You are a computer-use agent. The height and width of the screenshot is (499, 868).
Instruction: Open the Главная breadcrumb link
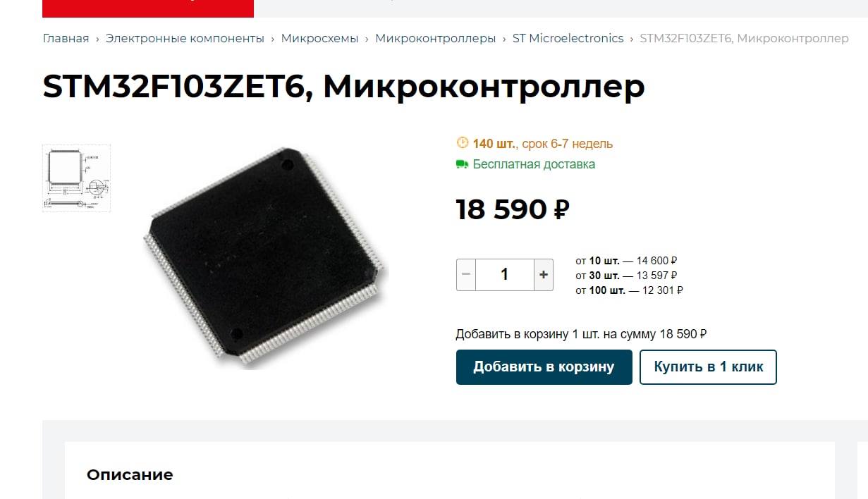click(66, 38)
